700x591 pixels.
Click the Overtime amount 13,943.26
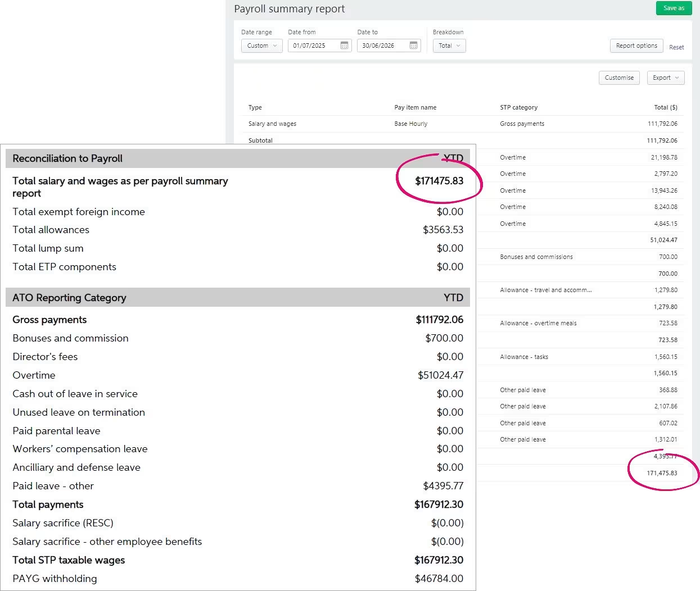(x=664, y=190)
